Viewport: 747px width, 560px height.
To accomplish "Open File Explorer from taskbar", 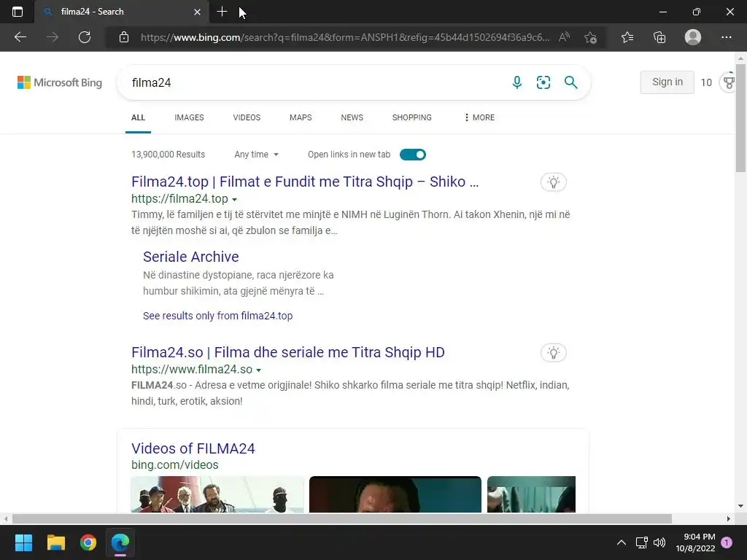I will [55, 542].
